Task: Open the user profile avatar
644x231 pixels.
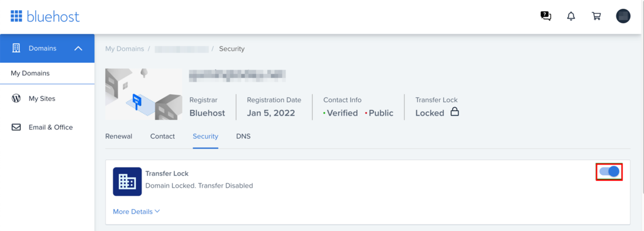Action: pos(623,16)
